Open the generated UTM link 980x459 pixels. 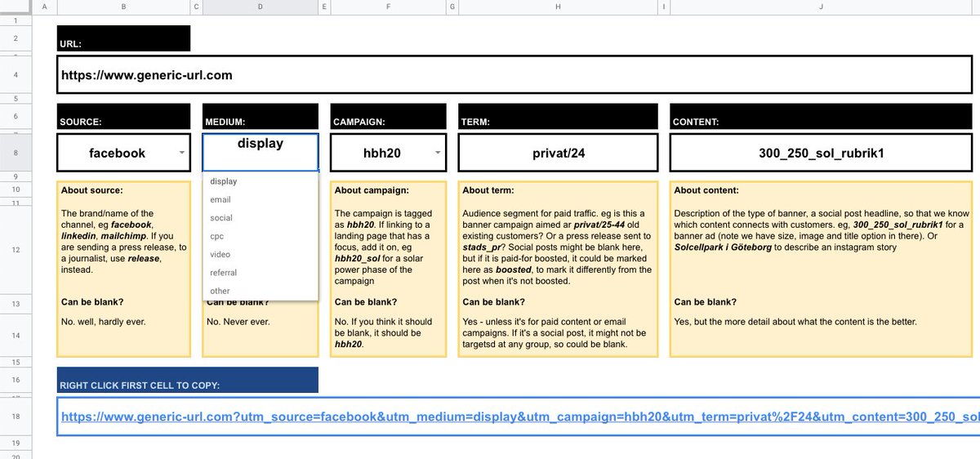(519, 417)
